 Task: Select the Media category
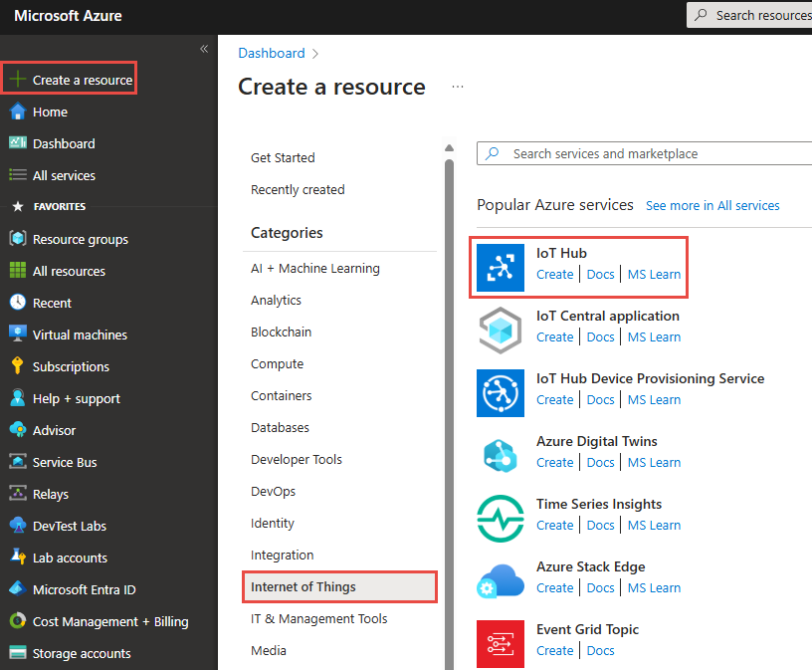coord(269,650)
